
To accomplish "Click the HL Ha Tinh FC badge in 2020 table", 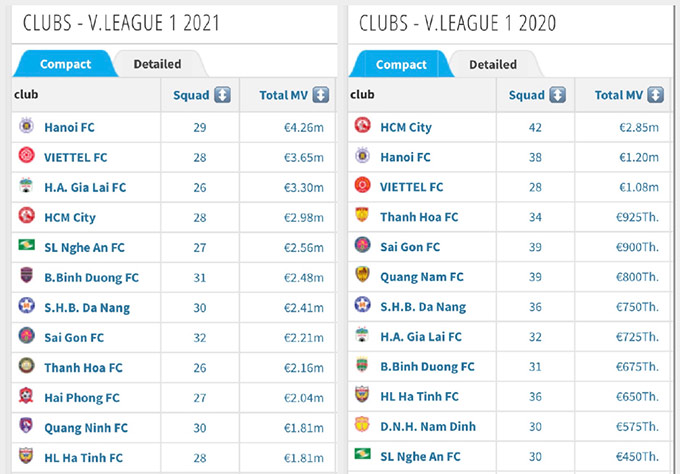I will (x=362, y=396).
